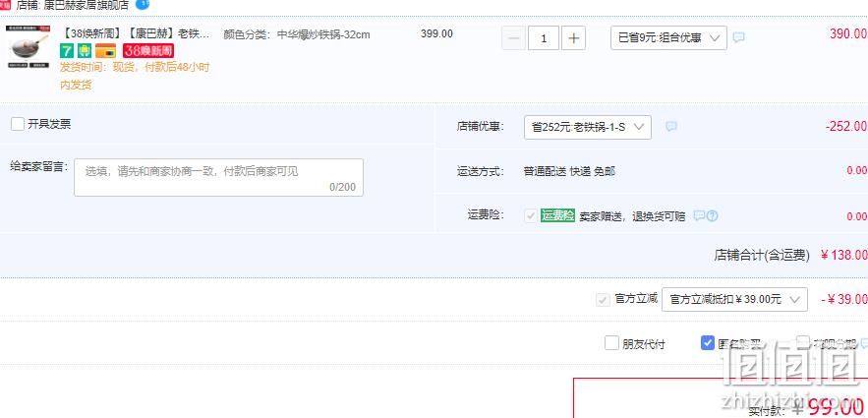The width and height of the screenshot is (868, 418).
Task: Click the -¥39.00 official discount amount
Action: (x=844, y=299)
